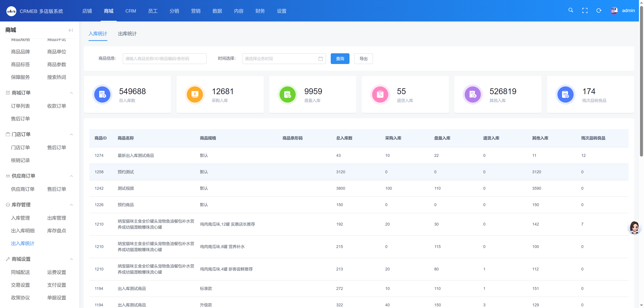Toggle fullscreen mode icon in header
This screenshot has height=308, width=644.
[x=585, y=11]
